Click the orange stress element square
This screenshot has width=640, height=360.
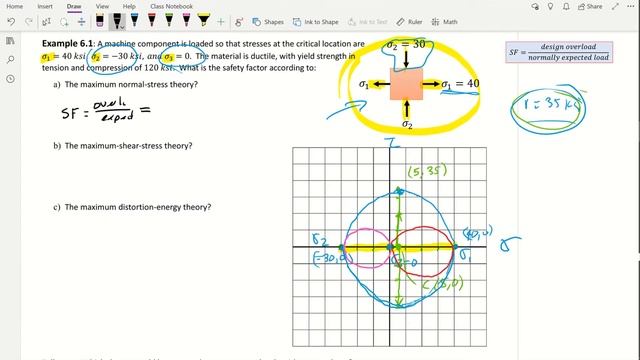coord(406,84)
